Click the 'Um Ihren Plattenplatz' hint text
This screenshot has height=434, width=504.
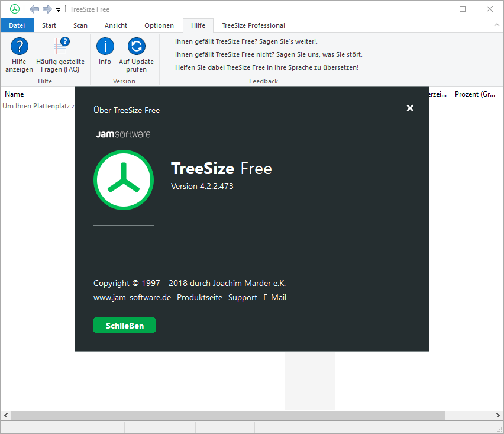(x=38, y=106)
